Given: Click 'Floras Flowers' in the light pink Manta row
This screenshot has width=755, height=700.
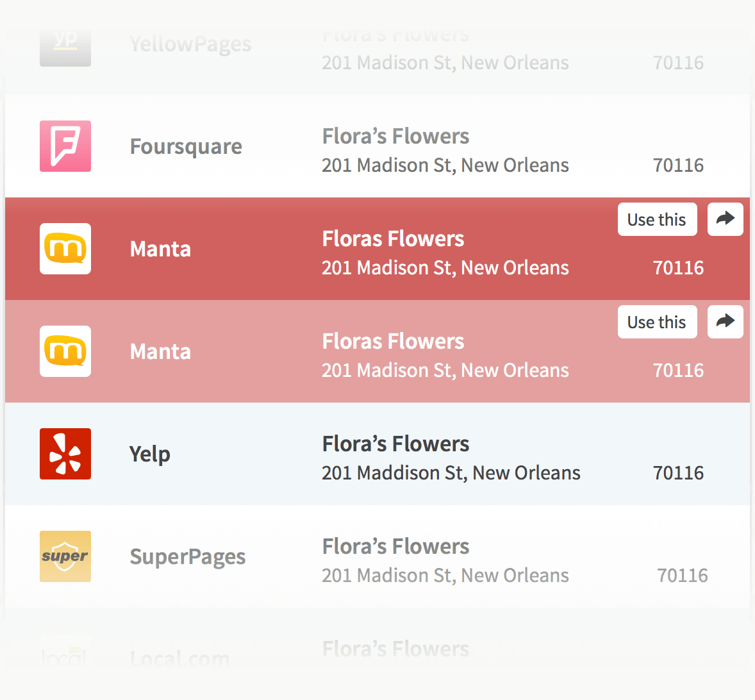Looking at the screenshot, I should 393,341.
